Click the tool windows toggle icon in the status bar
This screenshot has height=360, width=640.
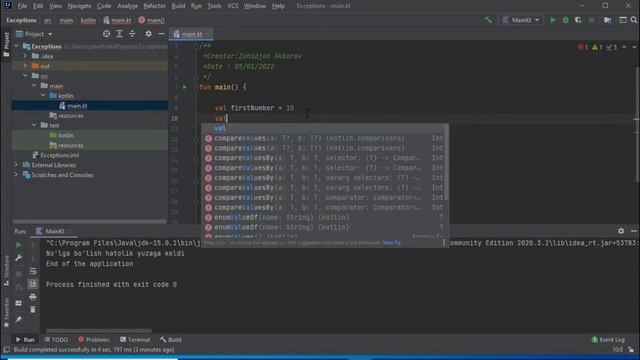click(6, 350)
